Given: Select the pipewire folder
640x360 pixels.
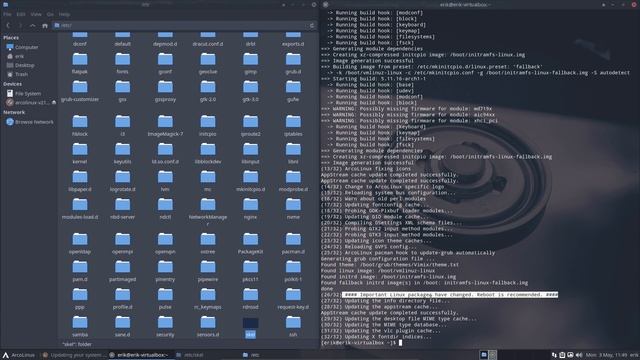Looking at the screenshot, I should [208, 271].
